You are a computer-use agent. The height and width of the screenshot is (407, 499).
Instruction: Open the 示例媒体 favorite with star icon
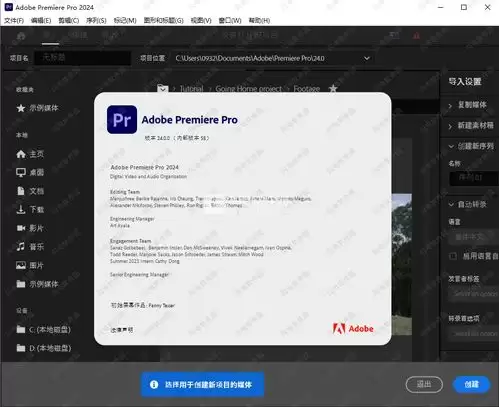coord(37,108)
